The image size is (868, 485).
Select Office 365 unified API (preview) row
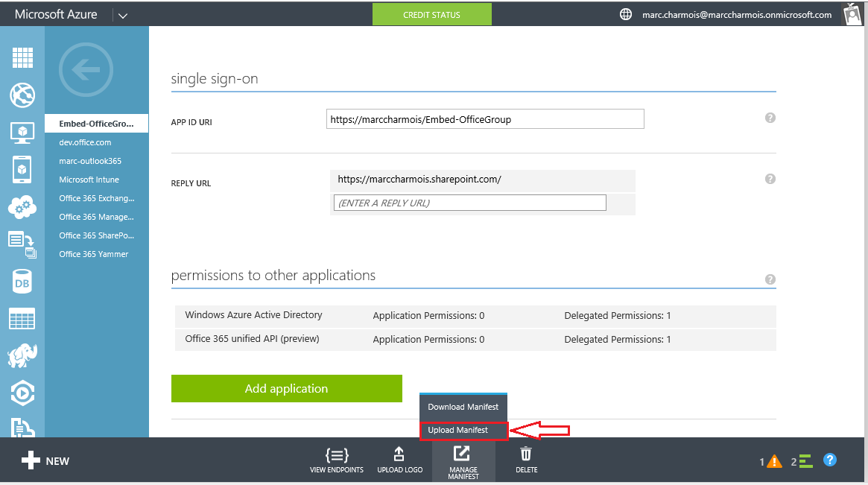point(475,340)
